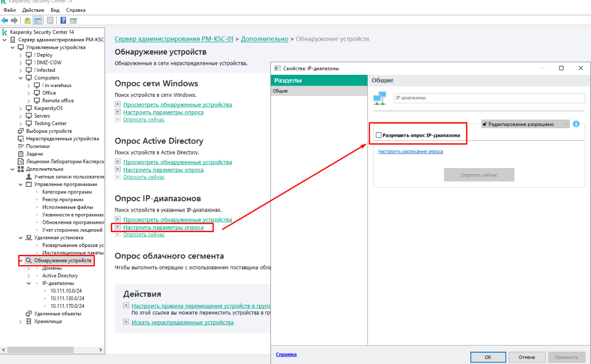The image size is (591, 364).
Task: Click the Учетные записи пользователей person icon
Action: click(29, 177)
